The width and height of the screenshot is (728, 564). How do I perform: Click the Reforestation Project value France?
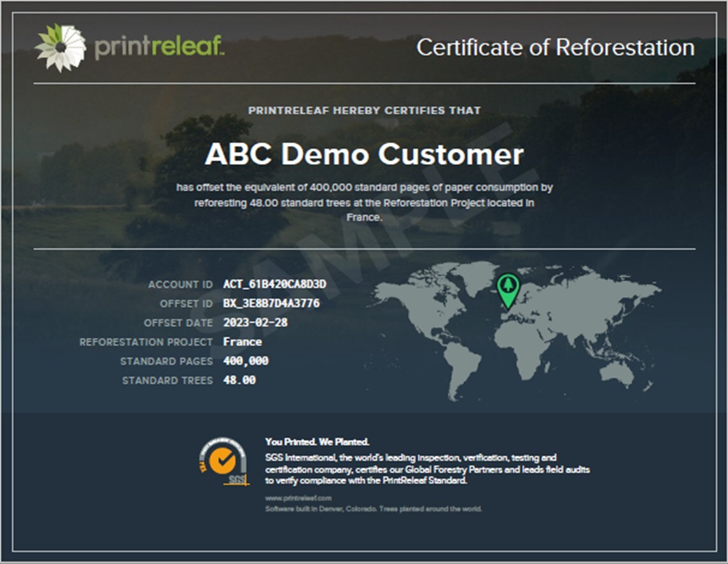click(242, 342)
